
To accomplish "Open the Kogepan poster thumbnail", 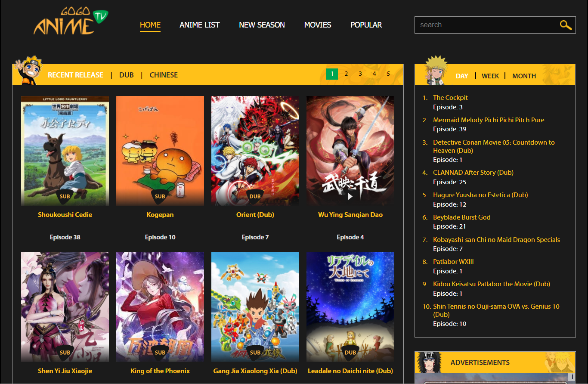I will (160, 151).
